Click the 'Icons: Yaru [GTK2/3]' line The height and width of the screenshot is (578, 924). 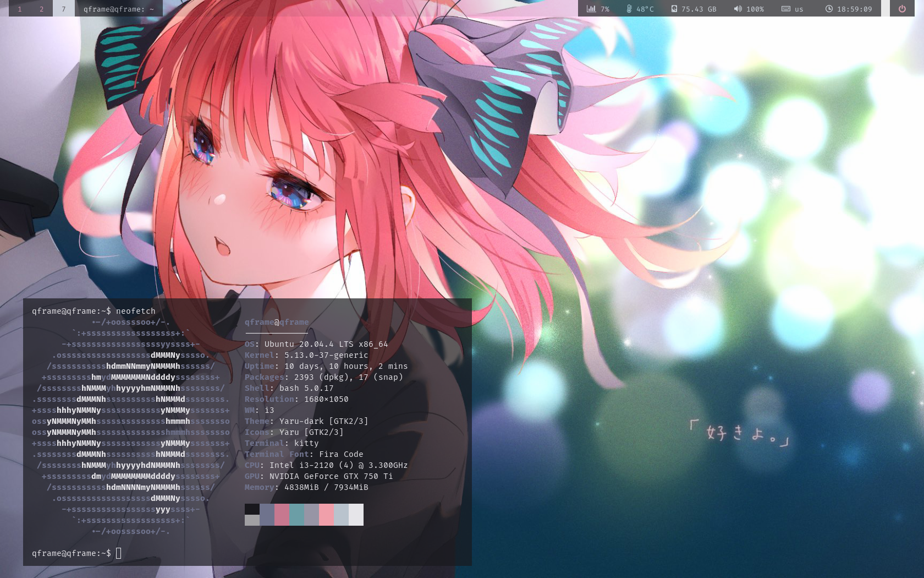point(294,432)
